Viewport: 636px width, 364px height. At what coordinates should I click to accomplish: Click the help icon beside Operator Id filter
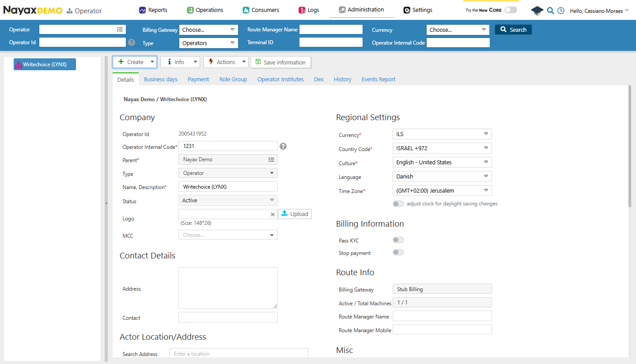pos(131,42)
